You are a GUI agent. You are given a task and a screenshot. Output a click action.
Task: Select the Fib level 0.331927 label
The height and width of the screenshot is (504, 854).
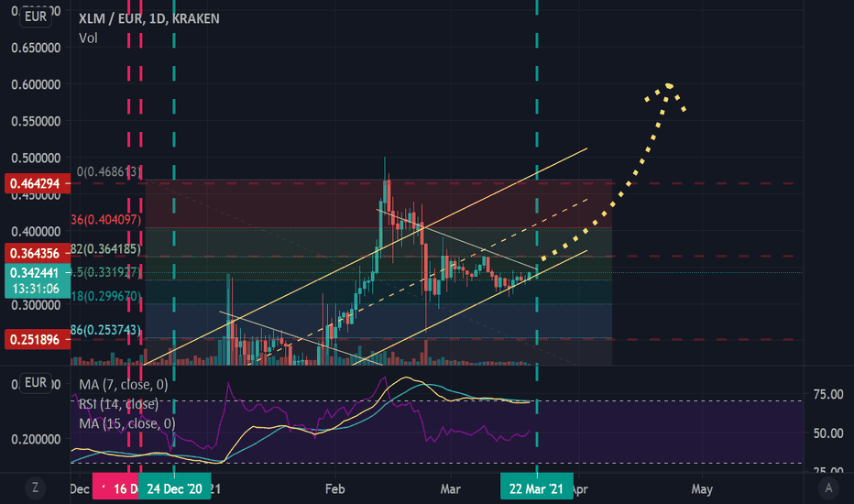point(106,272)
